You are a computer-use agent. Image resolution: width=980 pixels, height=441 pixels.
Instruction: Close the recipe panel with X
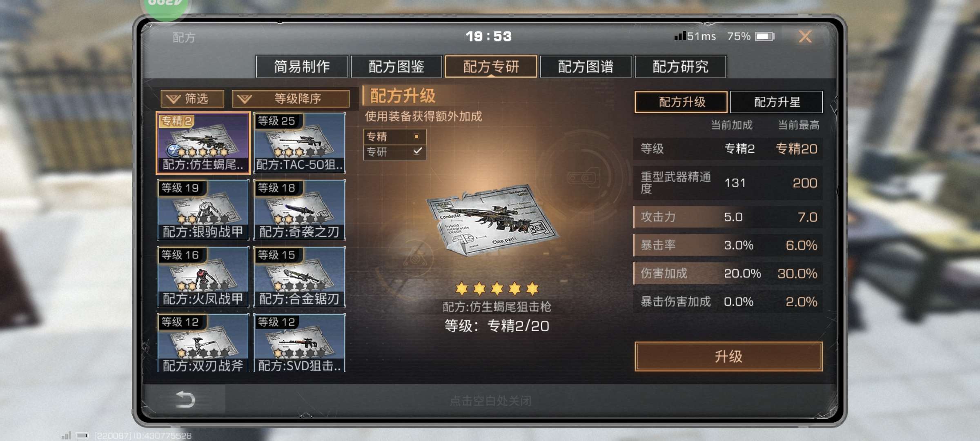tap(805, 37)
